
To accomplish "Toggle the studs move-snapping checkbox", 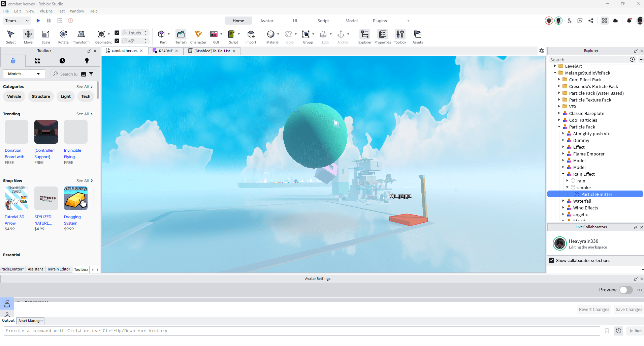I will pos(117,33).
